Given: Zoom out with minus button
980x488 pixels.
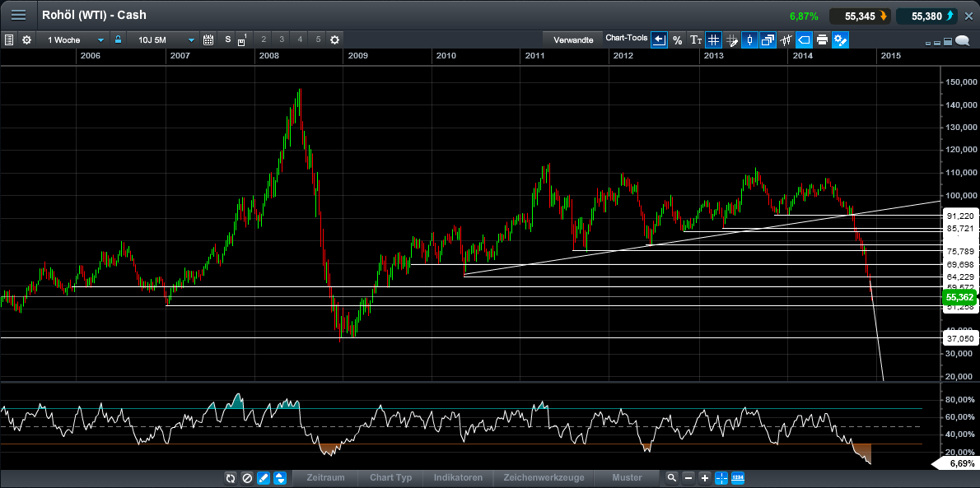Looking at the screenshot, I should click(x=688, y=478).
